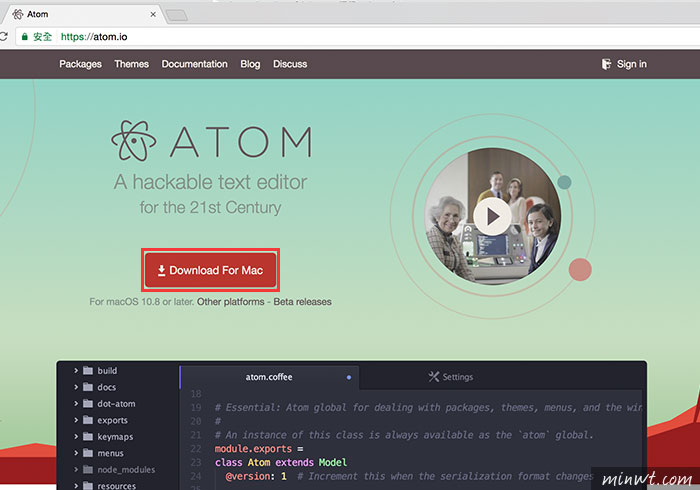
Task: Expand the build folder chevron
Action: tap(76, 370)
